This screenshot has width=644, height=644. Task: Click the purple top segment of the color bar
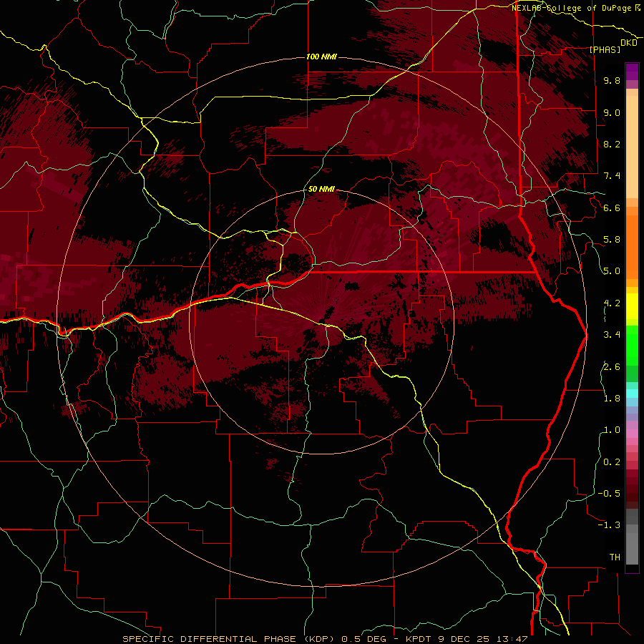[x=632, y=72]
